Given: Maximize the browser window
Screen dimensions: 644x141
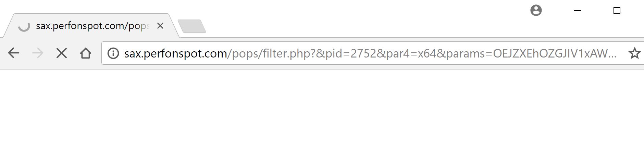Looking at the screenshot, I should click(617, 11).
